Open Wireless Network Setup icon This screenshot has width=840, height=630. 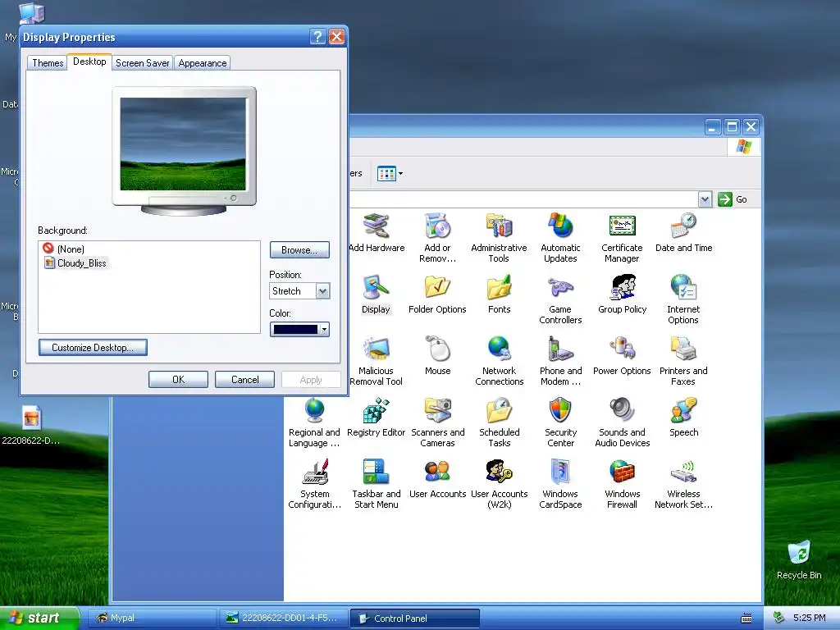pos(683,473)
